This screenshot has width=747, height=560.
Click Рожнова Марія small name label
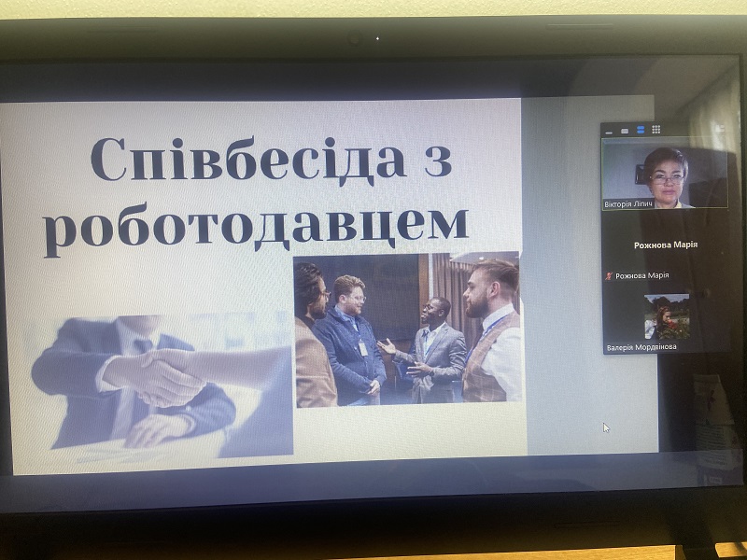641,275
